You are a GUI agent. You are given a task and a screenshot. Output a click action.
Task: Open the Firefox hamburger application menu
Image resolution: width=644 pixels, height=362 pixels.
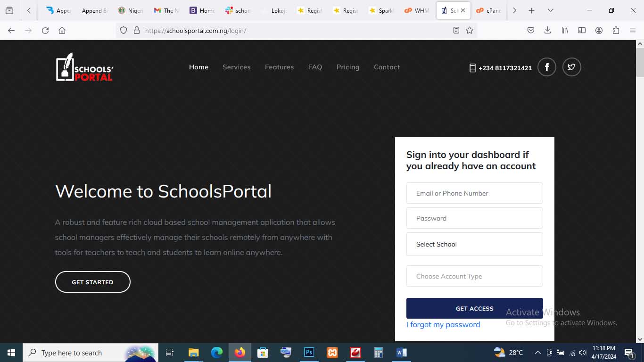point(633,30)
